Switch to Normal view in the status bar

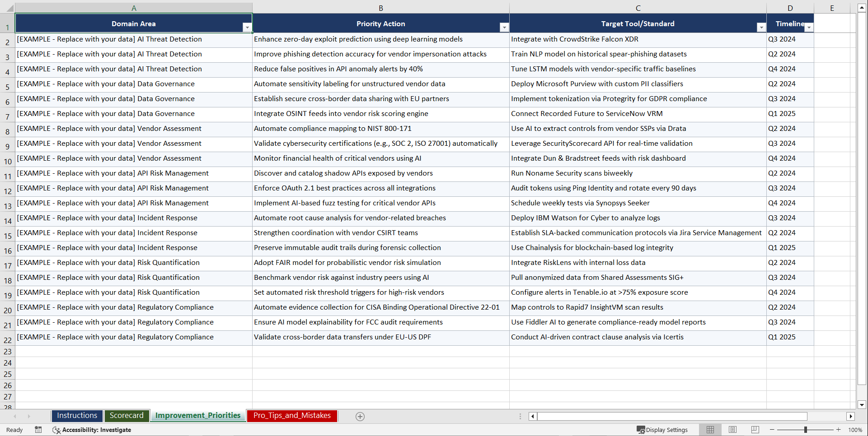(x=710, y=430)
